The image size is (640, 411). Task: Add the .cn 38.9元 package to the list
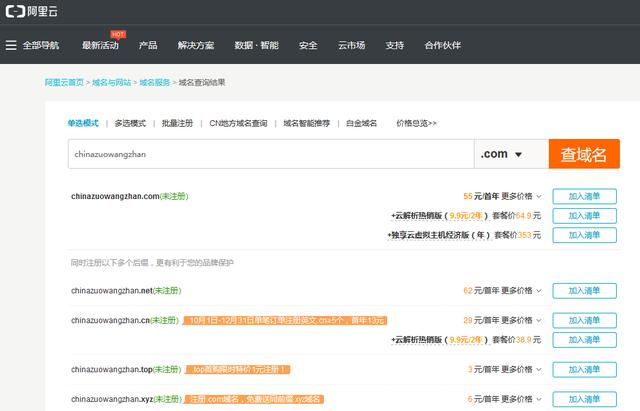[x=584, y=340]
